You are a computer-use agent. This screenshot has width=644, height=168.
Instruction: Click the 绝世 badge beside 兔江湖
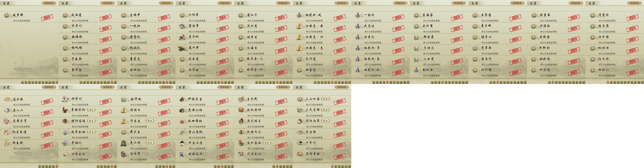(149, 143)
